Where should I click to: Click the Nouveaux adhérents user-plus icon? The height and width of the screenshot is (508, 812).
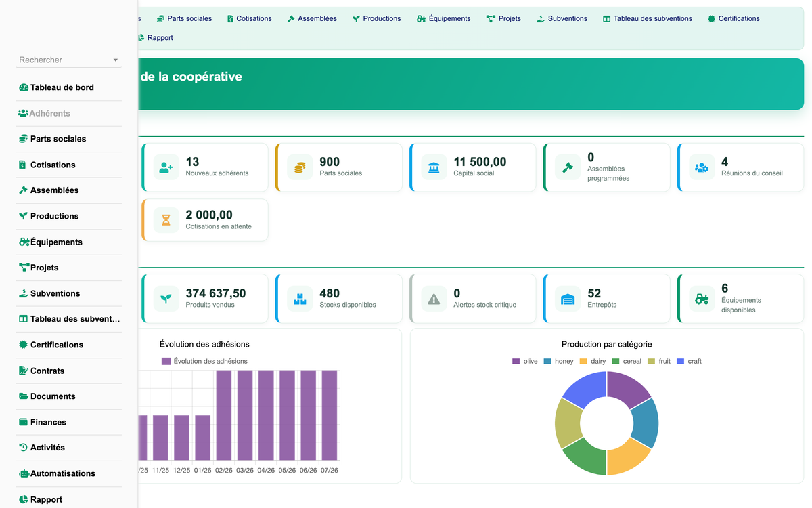[x=166, y=167]
